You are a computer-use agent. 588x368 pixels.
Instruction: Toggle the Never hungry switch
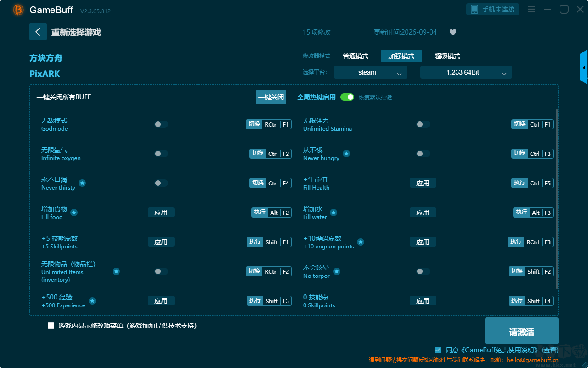pyautogui.click(x=423, y=154)
